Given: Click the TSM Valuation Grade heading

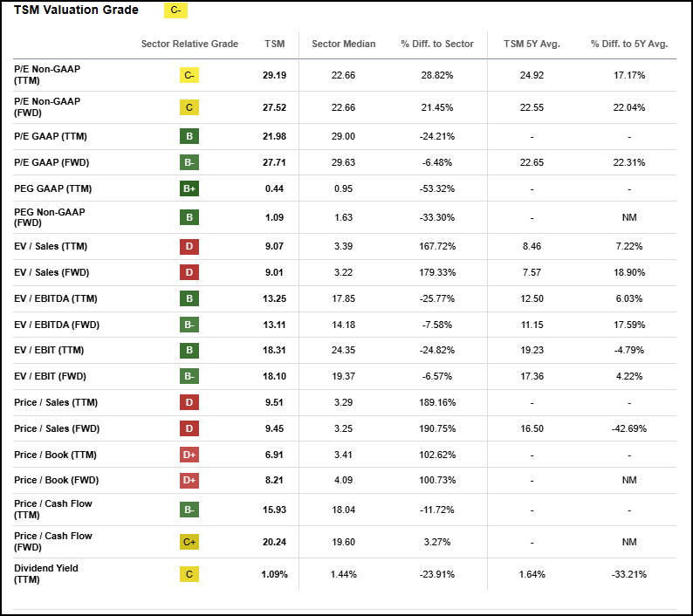Looking at the screenshot, I should (76, 10).
